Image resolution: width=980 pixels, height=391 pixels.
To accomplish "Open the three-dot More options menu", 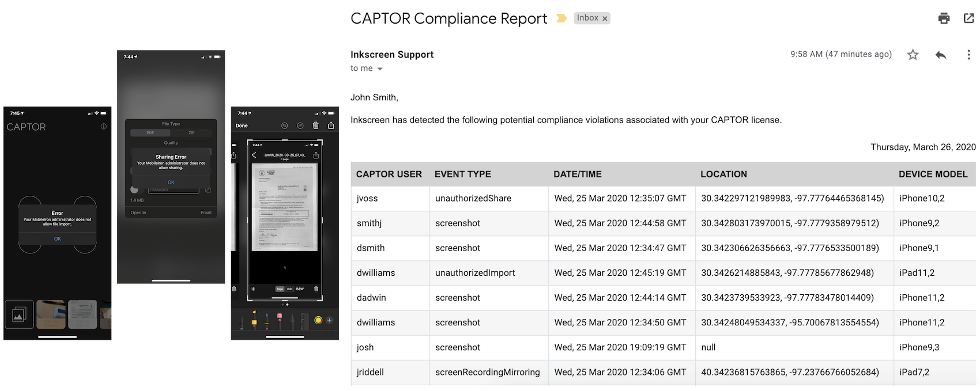I will [x=968, y=55].
